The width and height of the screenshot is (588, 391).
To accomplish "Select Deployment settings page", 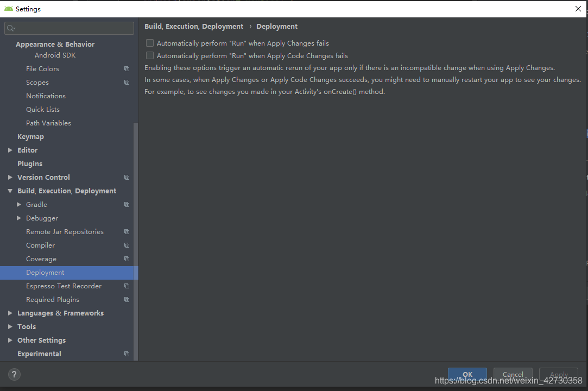I will [69, 273].
